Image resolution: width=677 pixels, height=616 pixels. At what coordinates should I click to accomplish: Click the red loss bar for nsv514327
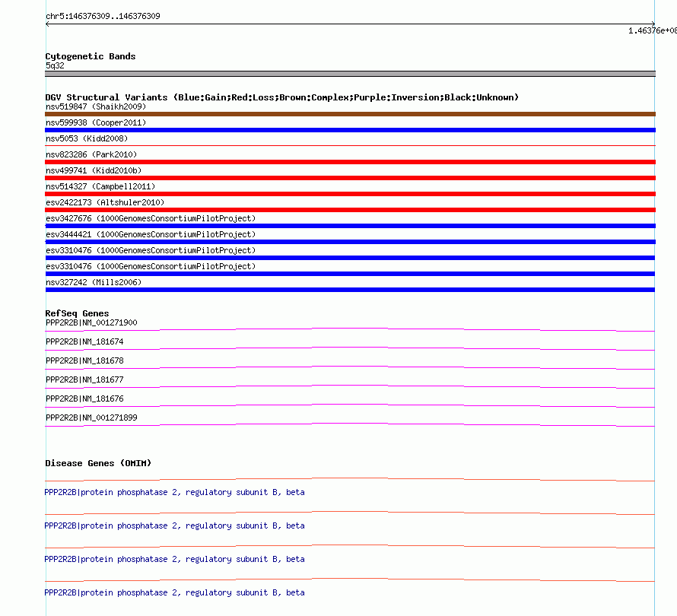click(350, 194)
